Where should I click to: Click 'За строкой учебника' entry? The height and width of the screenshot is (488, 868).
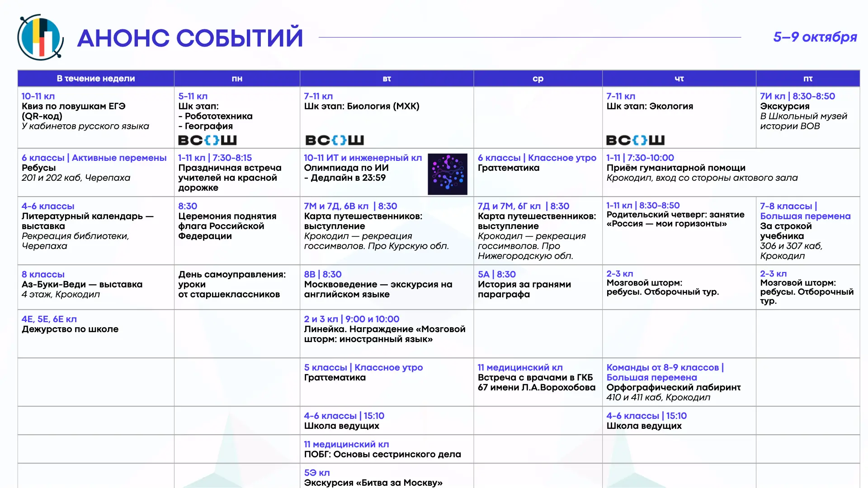[786, 231]
